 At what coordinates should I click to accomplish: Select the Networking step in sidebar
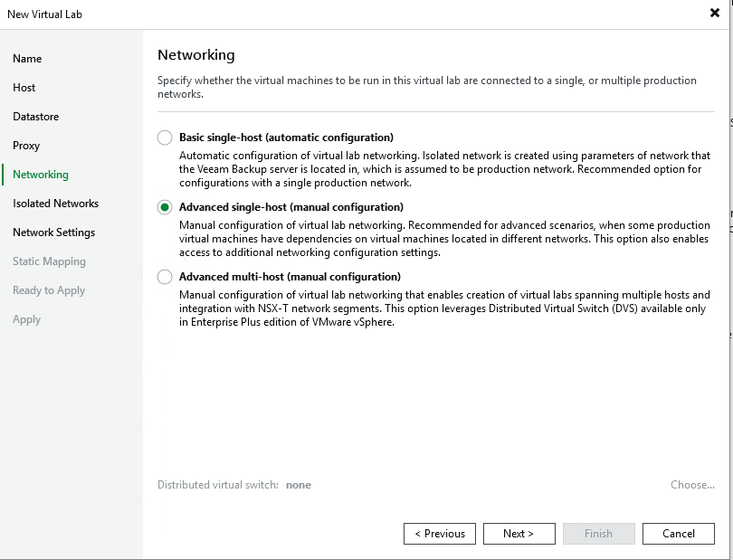click(41, 175)
